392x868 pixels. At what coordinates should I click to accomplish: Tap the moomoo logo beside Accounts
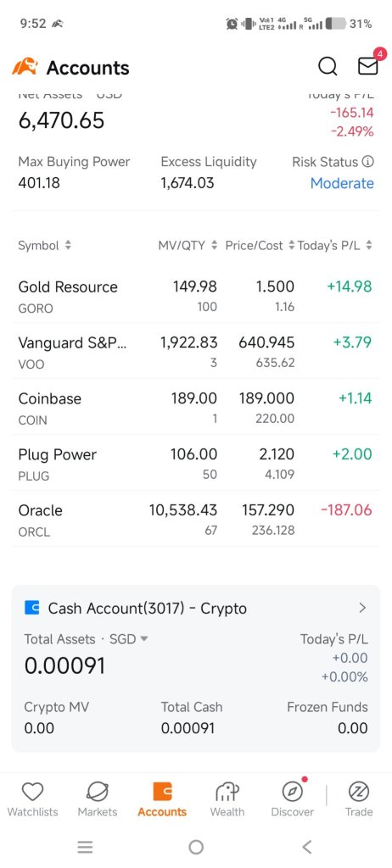pyautogui.click(x=25, y=67)
